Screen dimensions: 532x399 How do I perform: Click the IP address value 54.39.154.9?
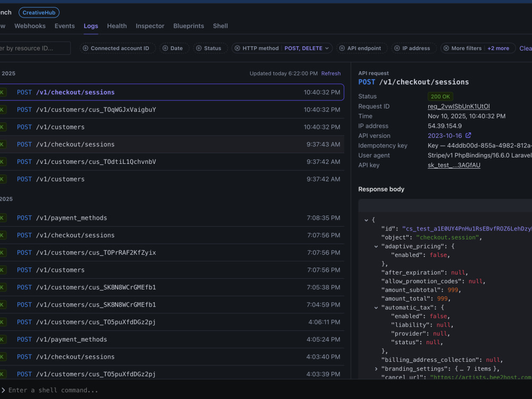[x=444, y=126]
